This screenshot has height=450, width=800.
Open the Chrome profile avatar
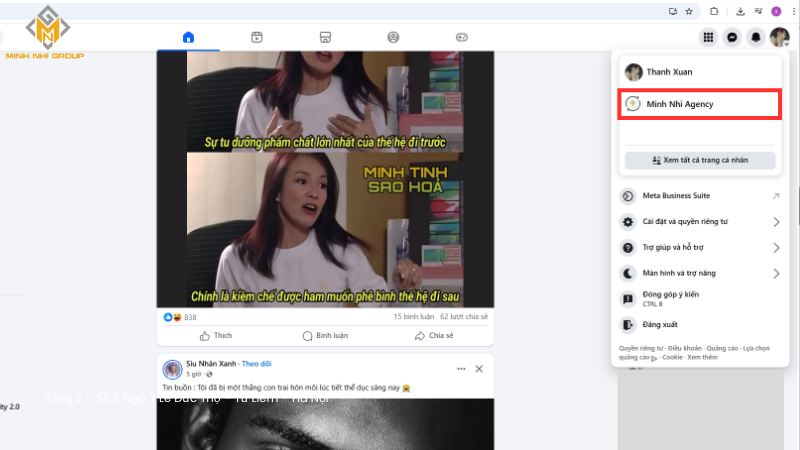point(776,11)
